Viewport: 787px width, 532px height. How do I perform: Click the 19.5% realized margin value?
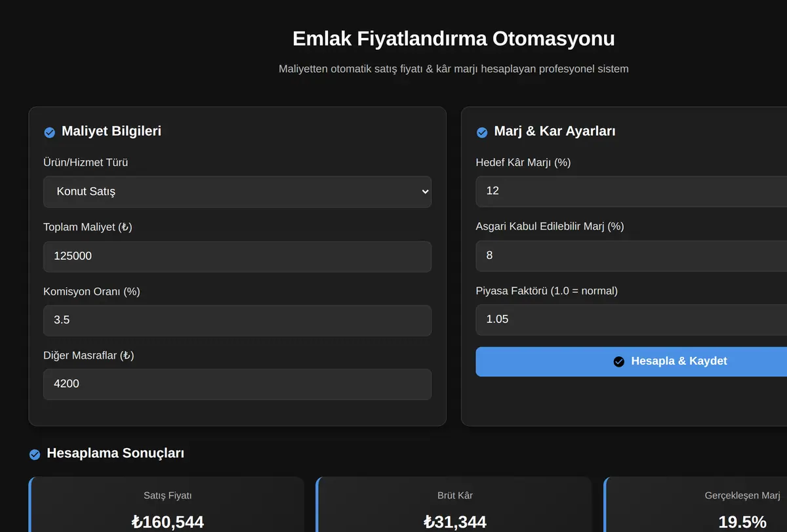click(x=742, y=522)
